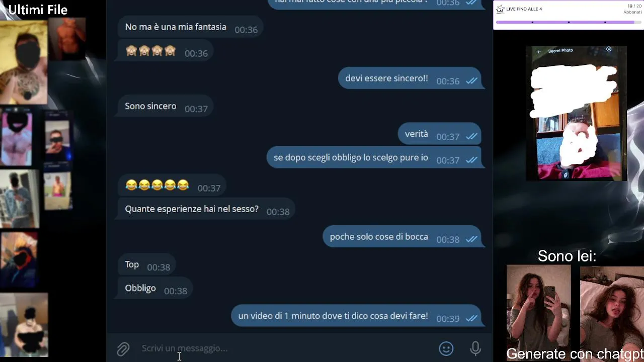The height and width of the screenshot is (362, 644).
Task: Go back with the Secret Photo arrow
Action: (x=539, y=51)
